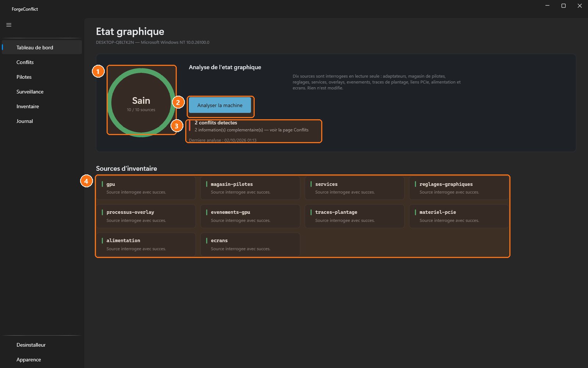Select the magasin-pilotes source card
The height and width of the screenshot is (368, 588).
pyautogui.click(x=250, y=188)
